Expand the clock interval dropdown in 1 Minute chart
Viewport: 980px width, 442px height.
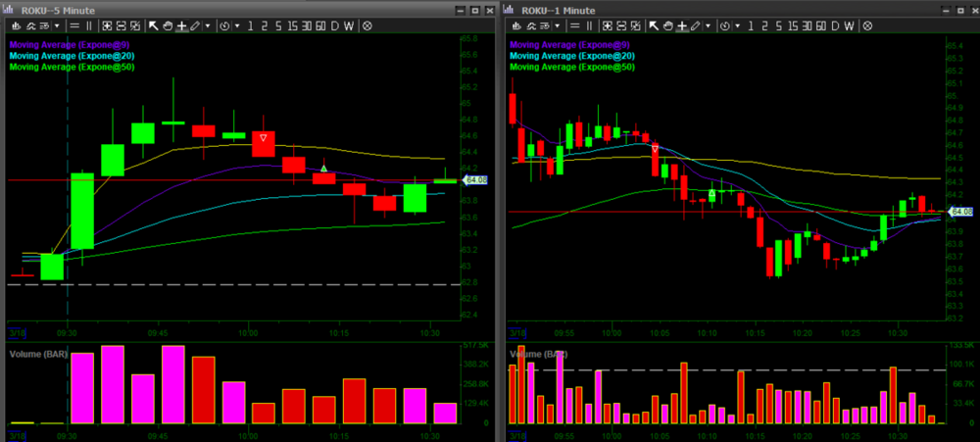pos(738,25)
